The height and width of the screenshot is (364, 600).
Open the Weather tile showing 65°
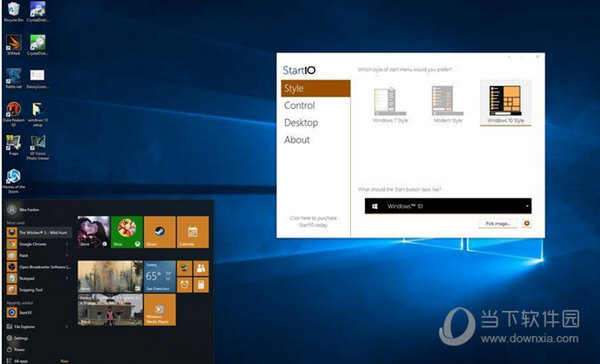tap(160, 277)
